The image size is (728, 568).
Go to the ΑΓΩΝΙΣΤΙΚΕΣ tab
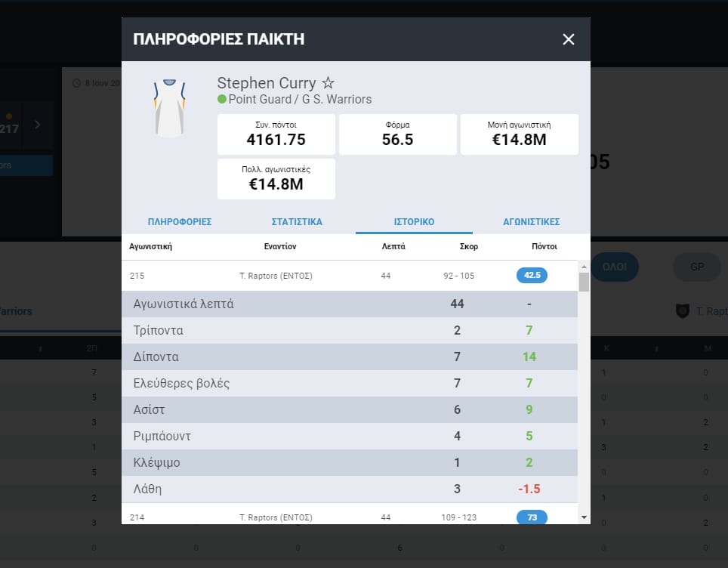click(x=531, y=222)
